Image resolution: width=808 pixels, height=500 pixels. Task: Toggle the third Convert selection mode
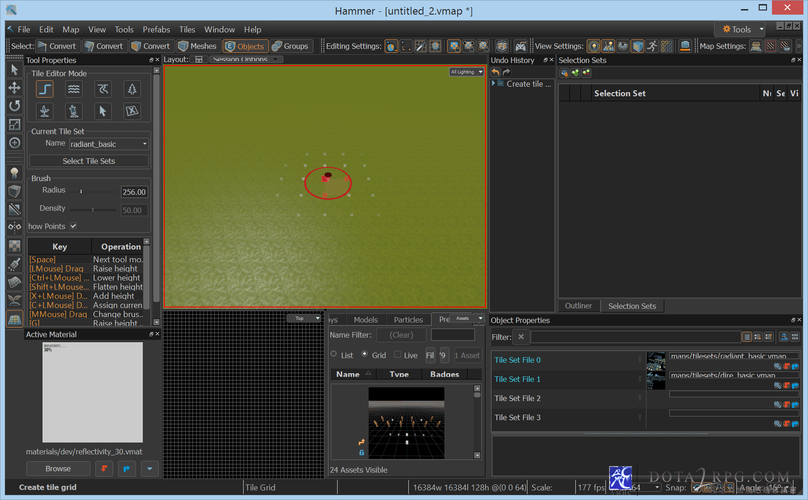(x=150, y=46)
